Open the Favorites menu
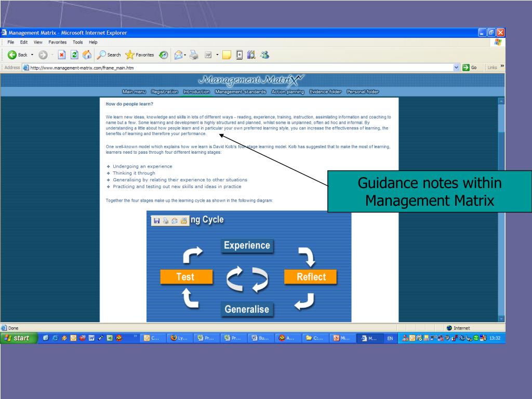 click(x=57, y=42)
